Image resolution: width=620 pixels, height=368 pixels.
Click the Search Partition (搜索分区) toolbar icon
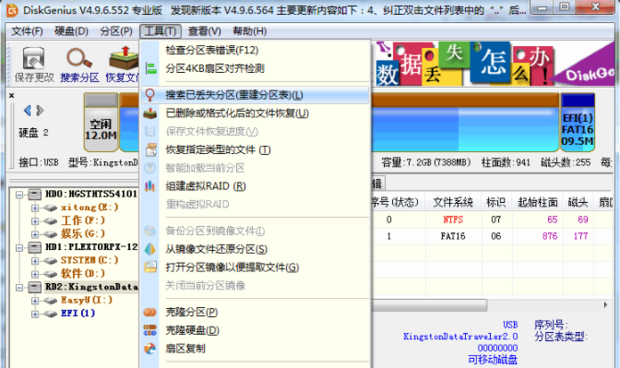click(79, 59)
